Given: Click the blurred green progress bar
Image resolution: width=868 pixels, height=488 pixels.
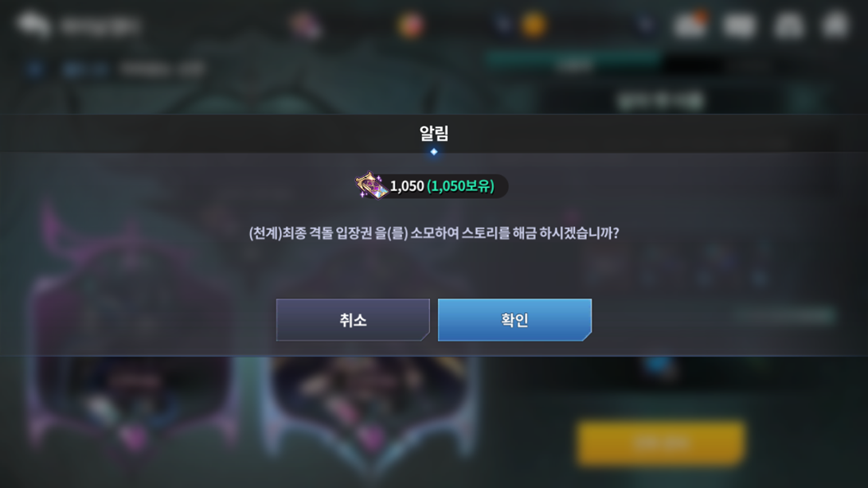Looking at the screenshot, I should point(573,61).
